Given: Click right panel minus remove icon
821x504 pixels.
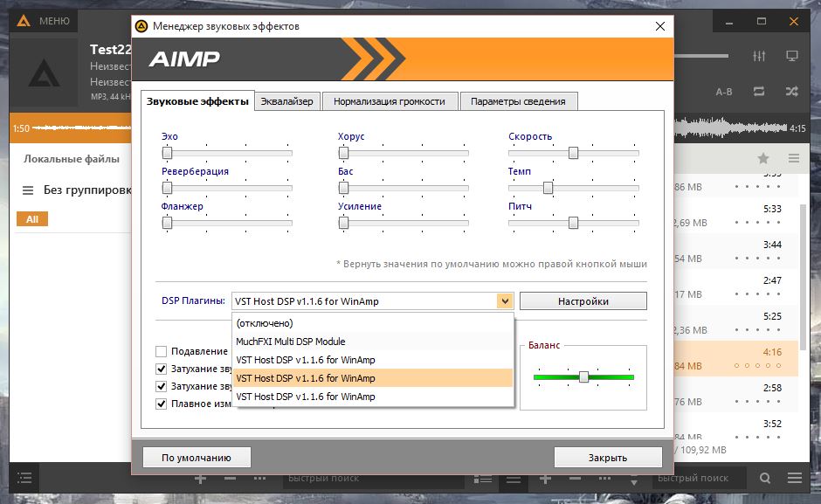Looking at the screenshot, I should 575,479.
